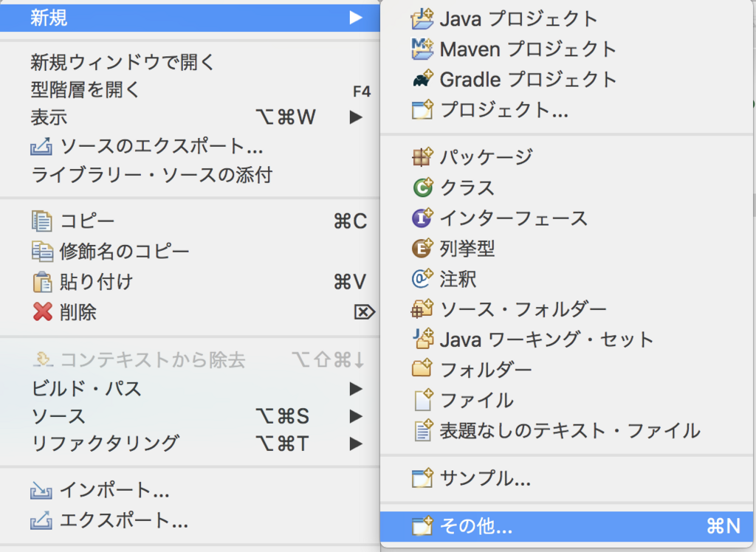Screen dimensions: 756x552
Task: Click the サンプル... wizard icon
Action: pos(422,477)
